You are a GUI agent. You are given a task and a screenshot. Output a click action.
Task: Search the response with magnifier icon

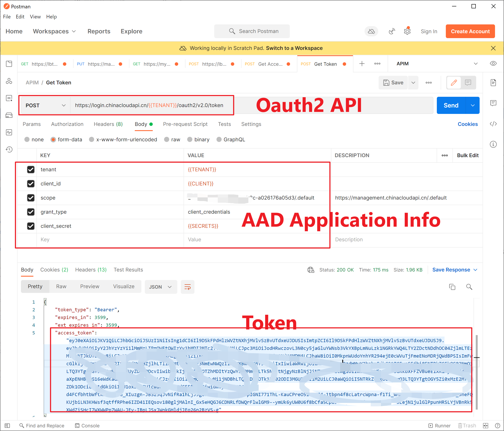point(469,287)
